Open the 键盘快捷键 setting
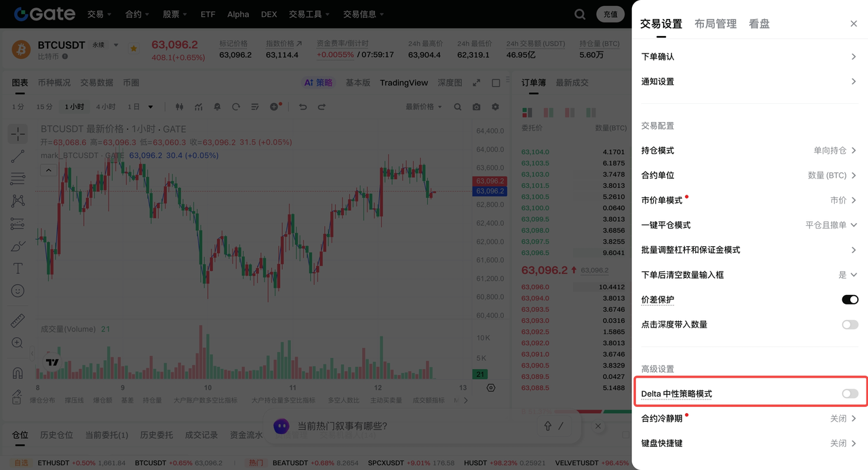The image size is (868, 470). click(x=749, y=444)
